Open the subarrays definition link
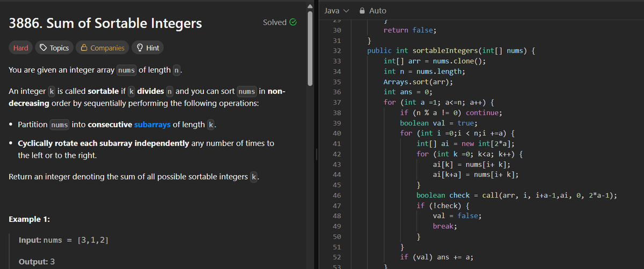Screen dimensions: 644x269 pyautogui.click(x=152, y=124)
